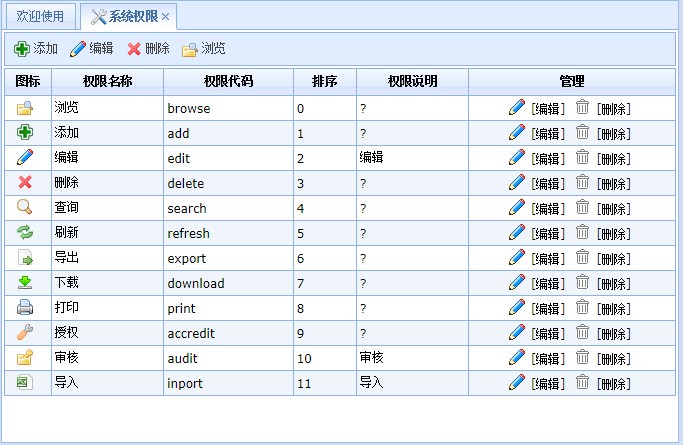Click the trash icon for add row
This screenshot has width=683, height=445.
(582, 132)
